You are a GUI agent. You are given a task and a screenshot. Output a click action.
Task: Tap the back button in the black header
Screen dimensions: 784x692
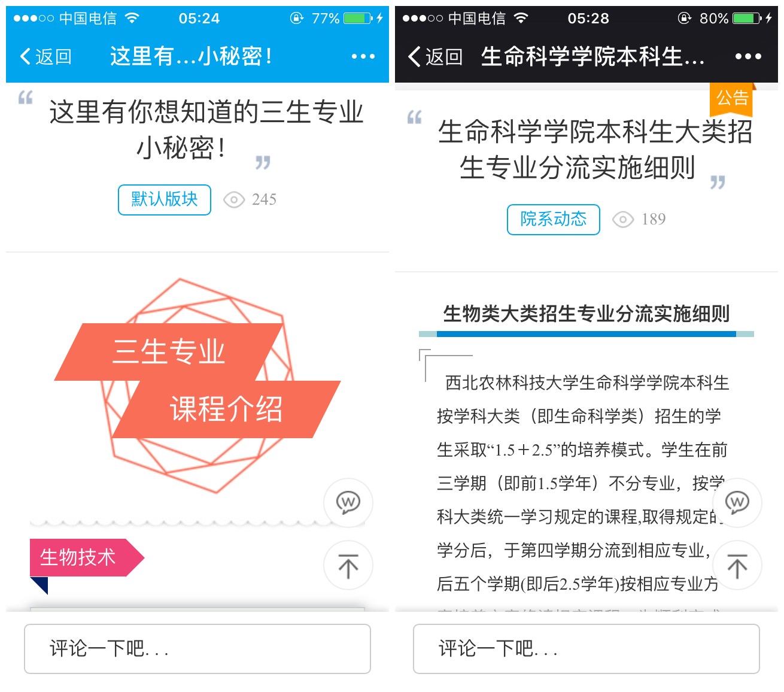434,56
